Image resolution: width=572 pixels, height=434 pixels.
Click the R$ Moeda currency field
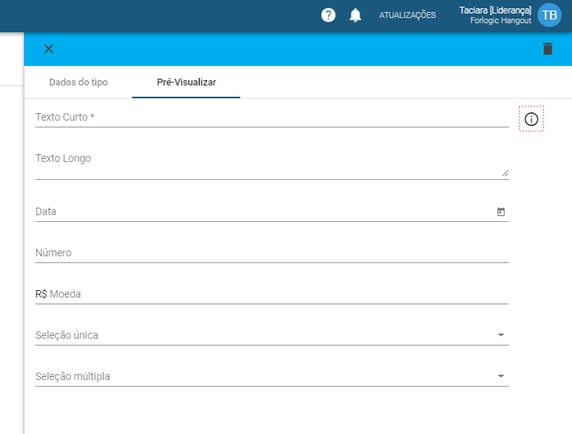click(272, 294)
